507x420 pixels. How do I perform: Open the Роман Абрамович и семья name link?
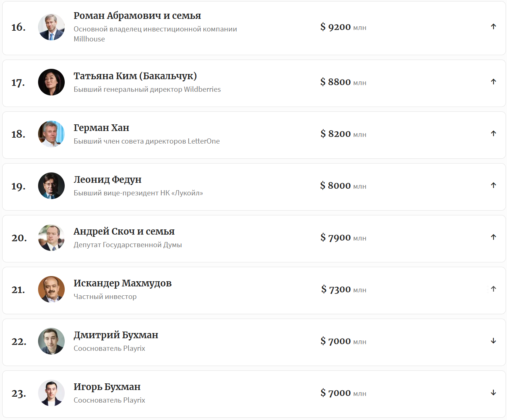137,16
